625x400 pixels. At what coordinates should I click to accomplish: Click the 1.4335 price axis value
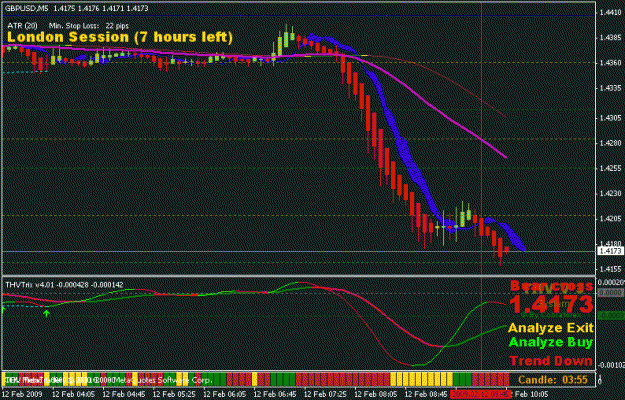[x=610, y=88]
